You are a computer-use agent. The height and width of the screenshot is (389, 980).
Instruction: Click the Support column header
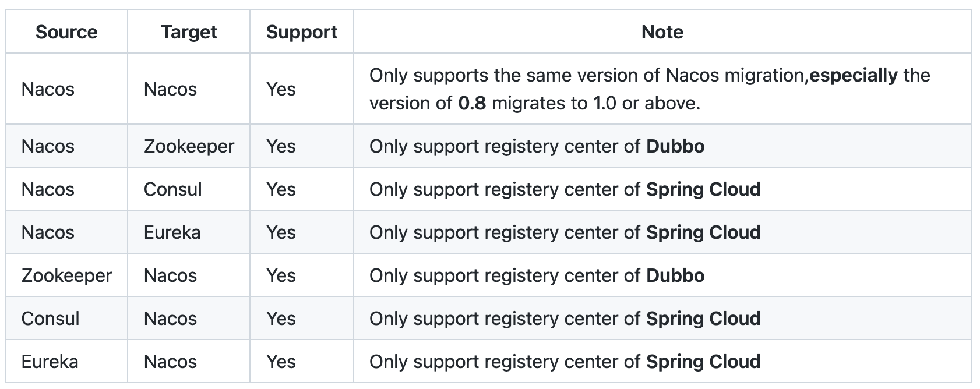302,32
